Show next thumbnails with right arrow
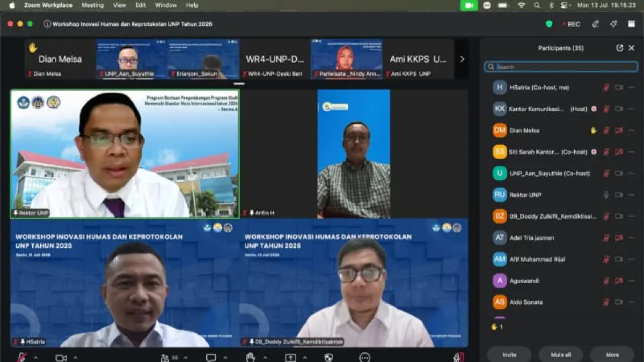 pos(462,59)
